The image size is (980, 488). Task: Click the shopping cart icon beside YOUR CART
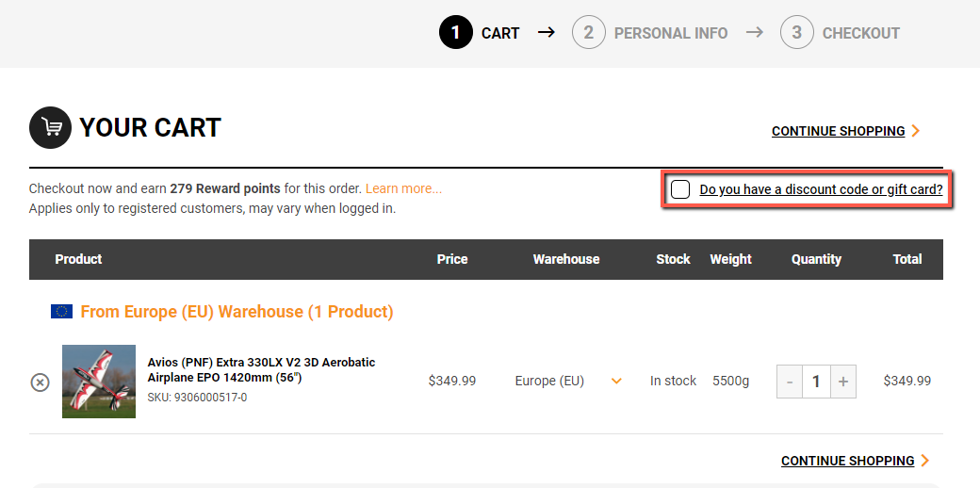pyautogui.click(x=51, y=127)
